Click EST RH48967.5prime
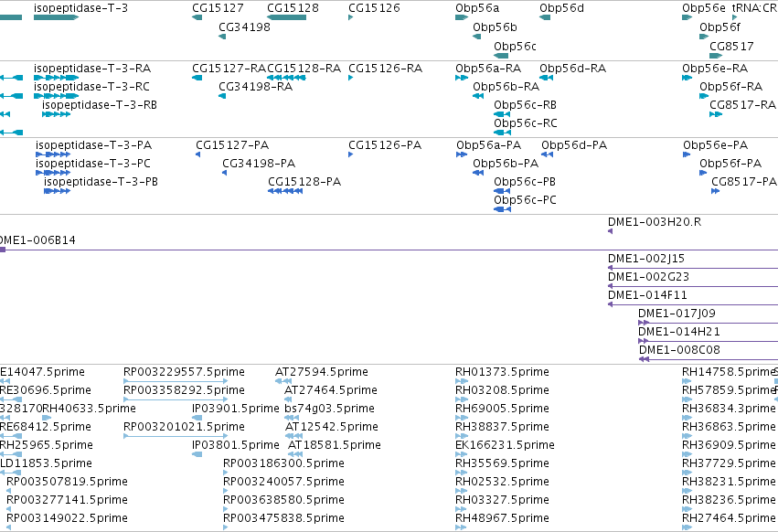This screenshot has height=532, width=778. tap(502, 518)
